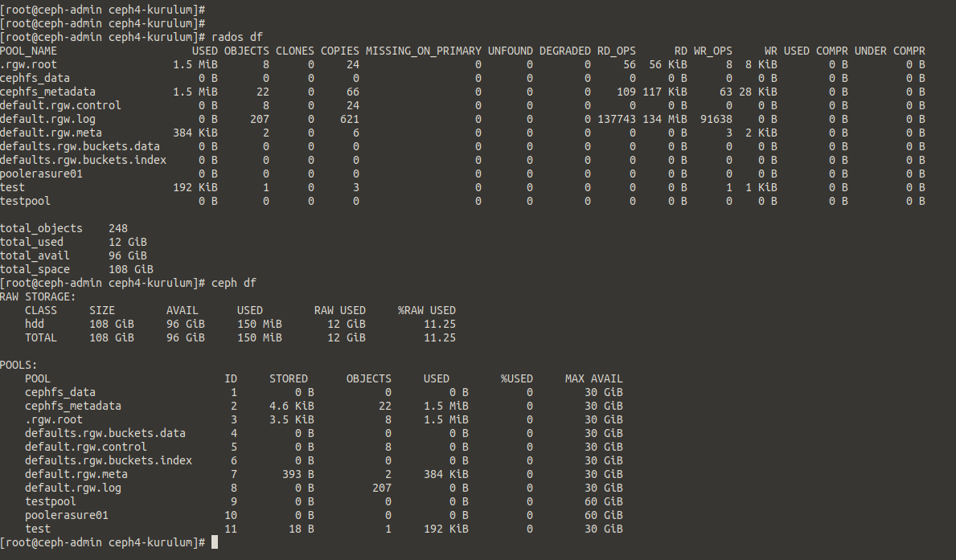
Task: Click the RD_OPS column header
Action: pos(617,51)
